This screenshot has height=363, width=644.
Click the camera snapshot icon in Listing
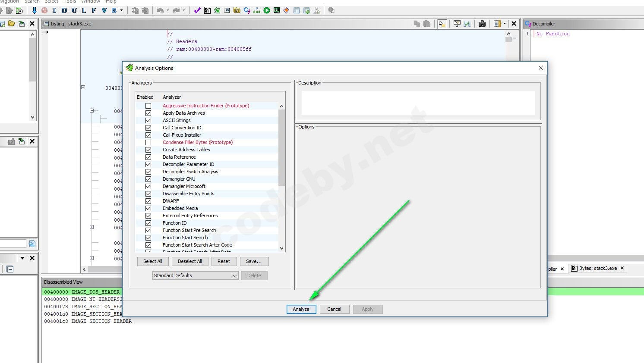point(482,24)
